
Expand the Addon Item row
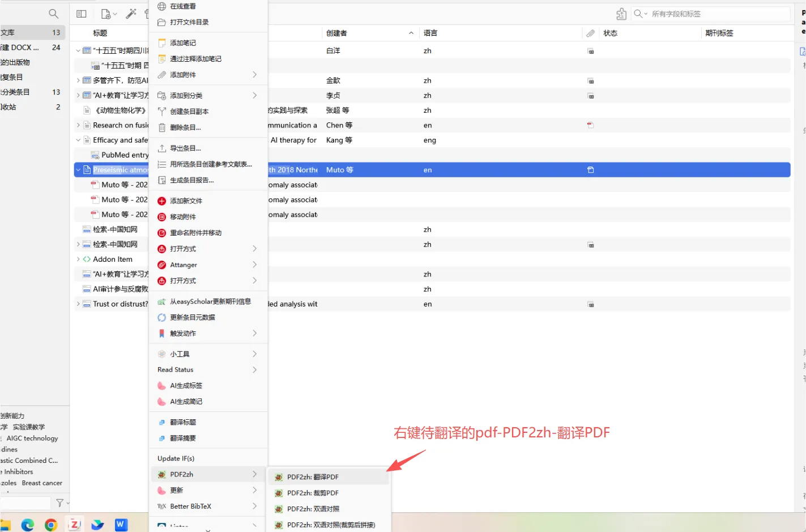click(x=78, y=259)
